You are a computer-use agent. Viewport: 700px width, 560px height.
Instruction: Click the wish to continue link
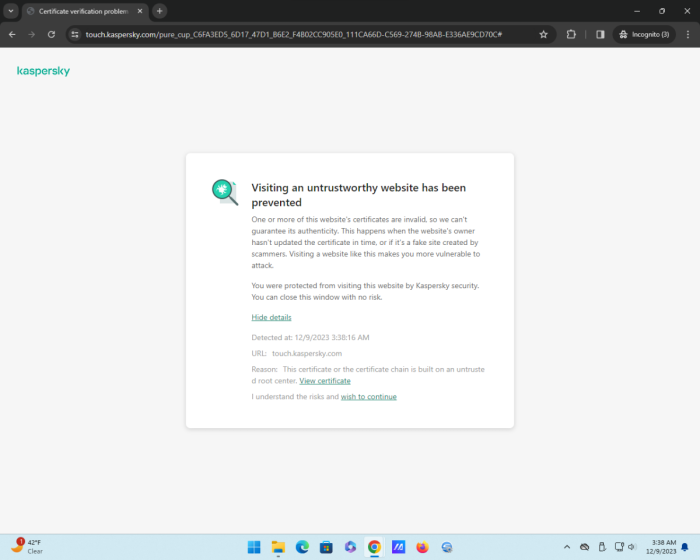[369, 397]
